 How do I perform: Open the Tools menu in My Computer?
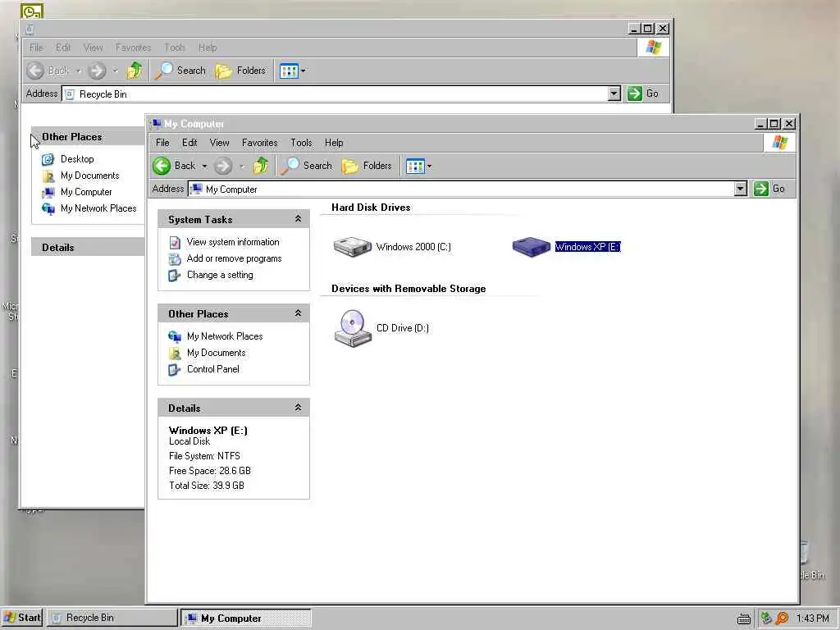[x=301, y=143]
